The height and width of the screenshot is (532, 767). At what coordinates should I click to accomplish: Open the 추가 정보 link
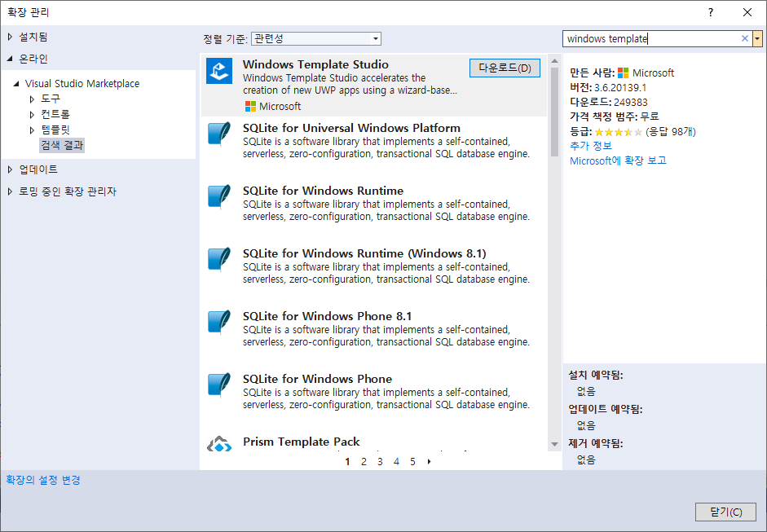(x=591, y=146)
